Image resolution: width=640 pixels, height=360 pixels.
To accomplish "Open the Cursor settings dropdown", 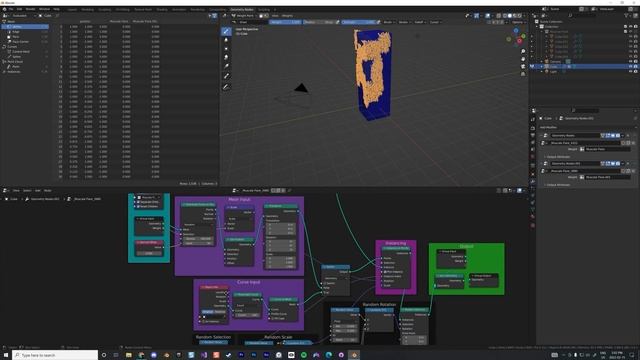I will click(435, 22).
